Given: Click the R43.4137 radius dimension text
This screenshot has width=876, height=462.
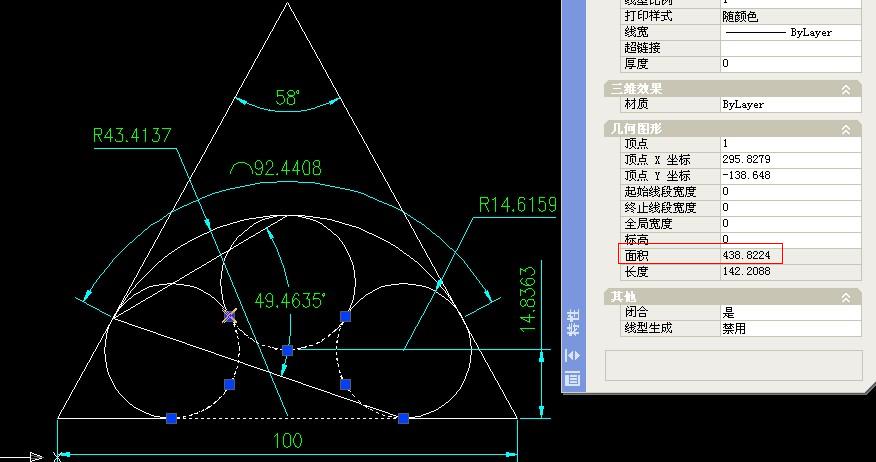Looking at the screenshot, I should tap(132, 136).
